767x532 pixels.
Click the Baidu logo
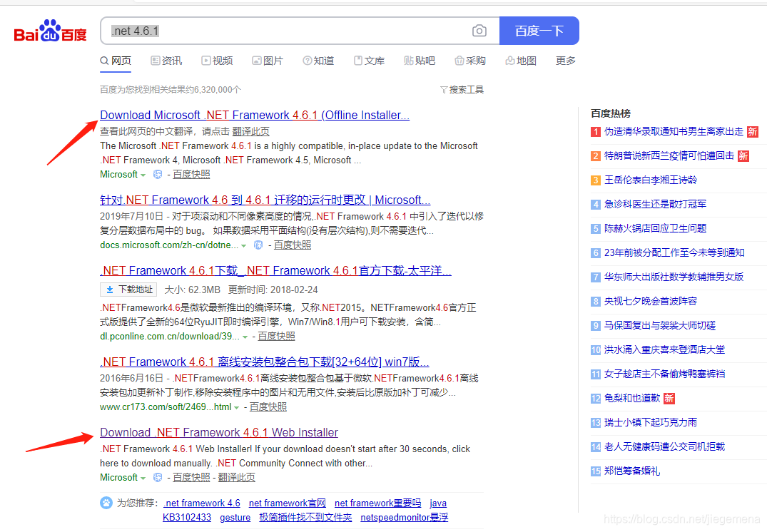pyautogui.click(x=51, y=31)
